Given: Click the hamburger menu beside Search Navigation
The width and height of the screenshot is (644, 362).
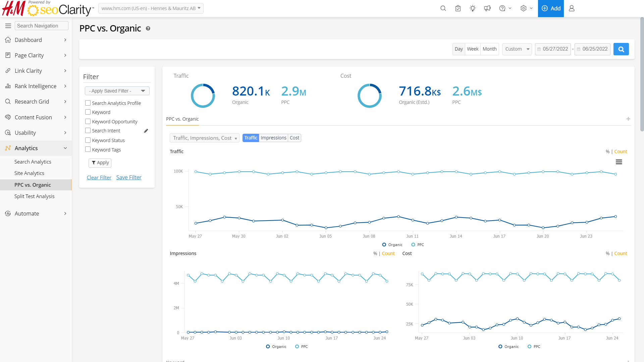Looking at the screenshot, I should [x=8, y=26].
